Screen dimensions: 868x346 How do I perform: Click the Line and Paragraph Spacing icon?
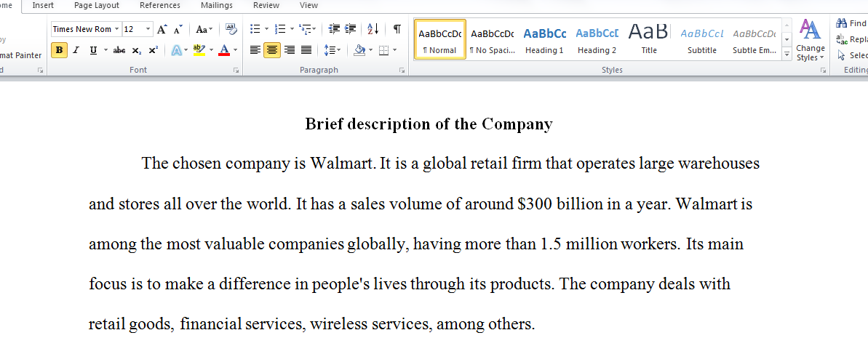click(333, 50)
